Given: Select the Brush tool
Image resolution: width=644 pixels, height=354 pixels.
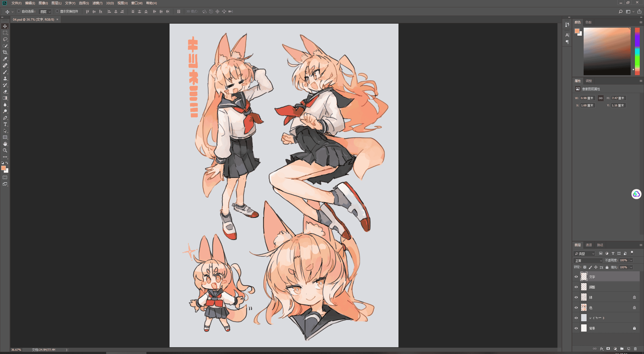Looking at the screenshot, I should (5, 72).
